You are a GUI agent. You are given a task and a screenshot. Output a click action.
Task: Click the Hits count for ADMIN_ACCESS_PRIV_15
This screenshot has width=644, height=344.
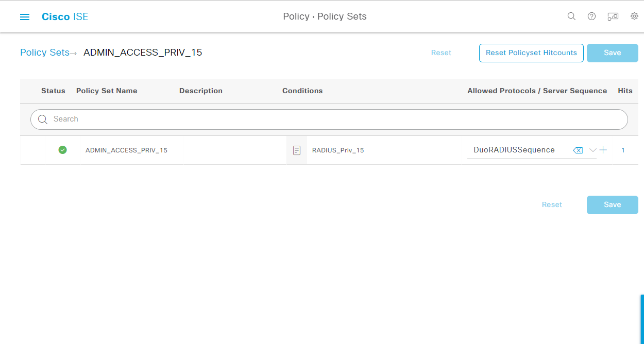coord(623,150)
